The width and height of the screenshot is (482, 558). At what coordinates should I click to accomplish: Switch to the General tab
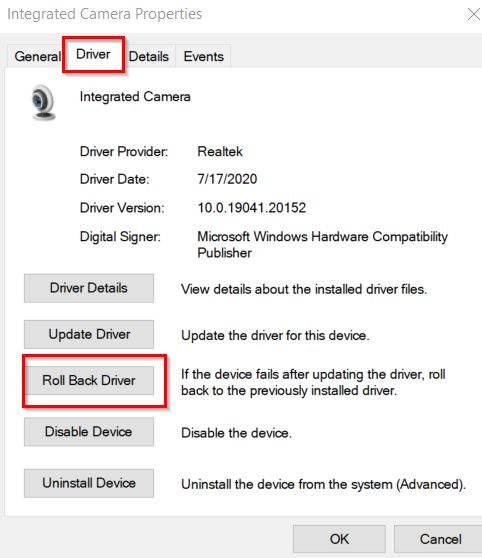(x=37, y=57)
